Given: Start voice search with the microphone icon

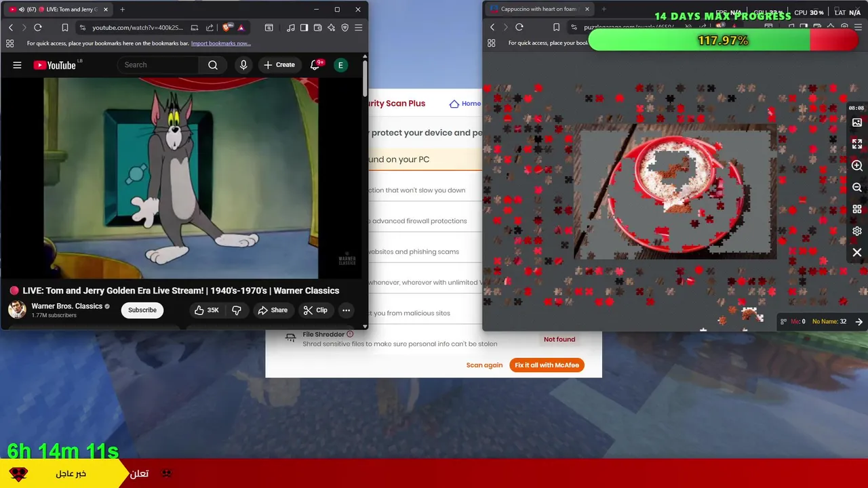Looking at the screenshot, I should (x=243, y=65).
